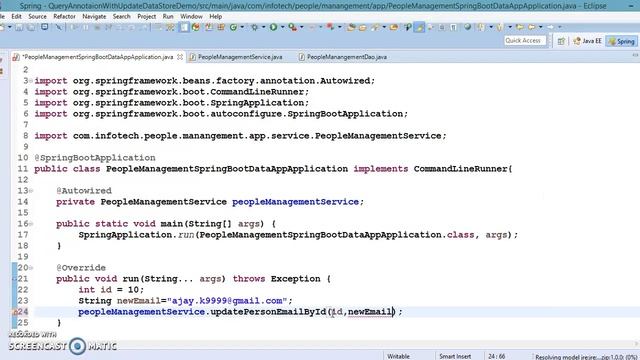
Task: Click the green Run play icon
Action: 273,27
